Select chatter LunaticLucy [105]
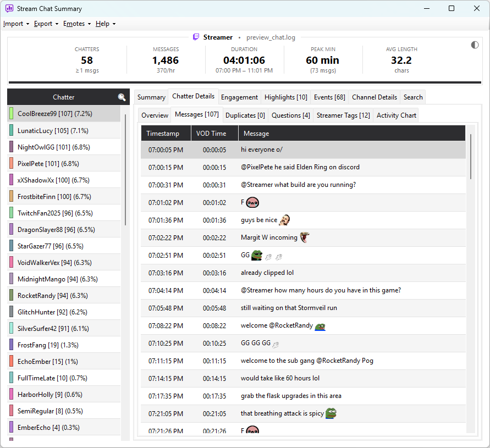 [x=64, y=131]
